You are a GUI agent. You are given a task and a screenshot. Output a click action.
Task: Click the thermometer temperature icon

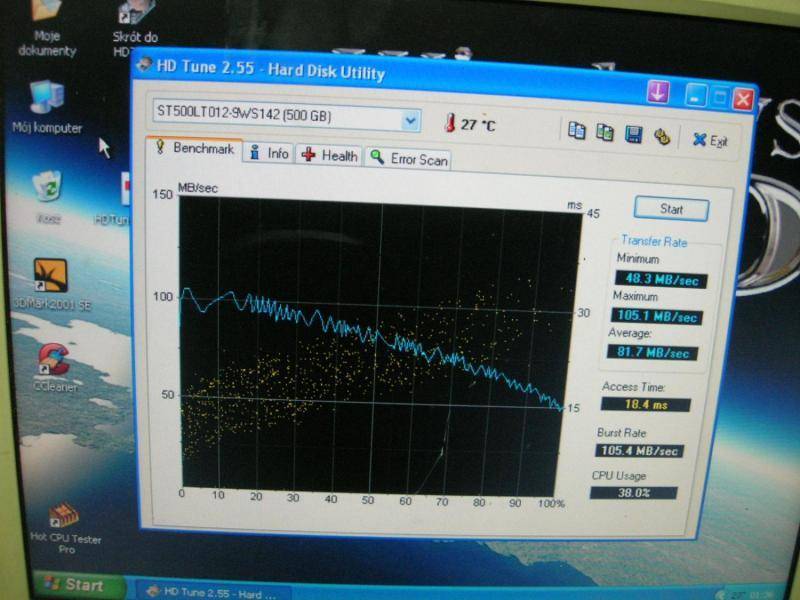click(449, 123)
